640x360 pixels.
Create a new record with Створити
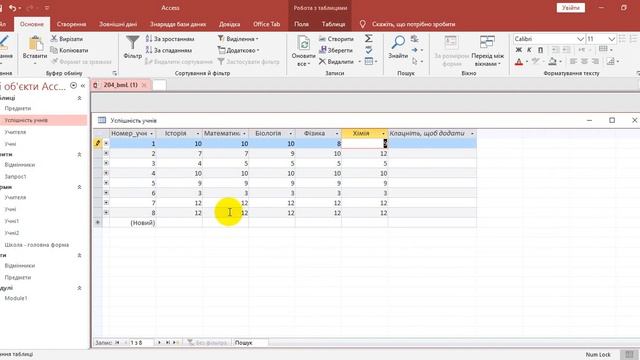(x=336, y=39)
